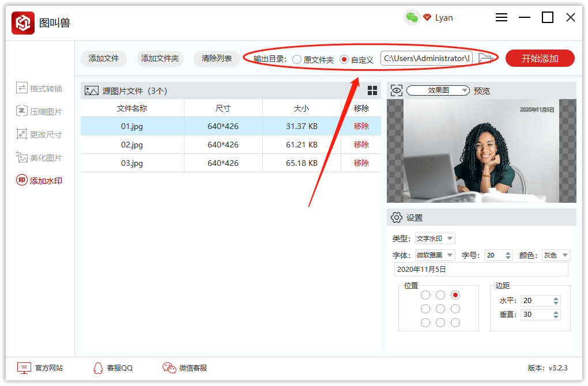Click the 格式转换 sidebar icon
The image size is (588, 386).
(21, 88)
